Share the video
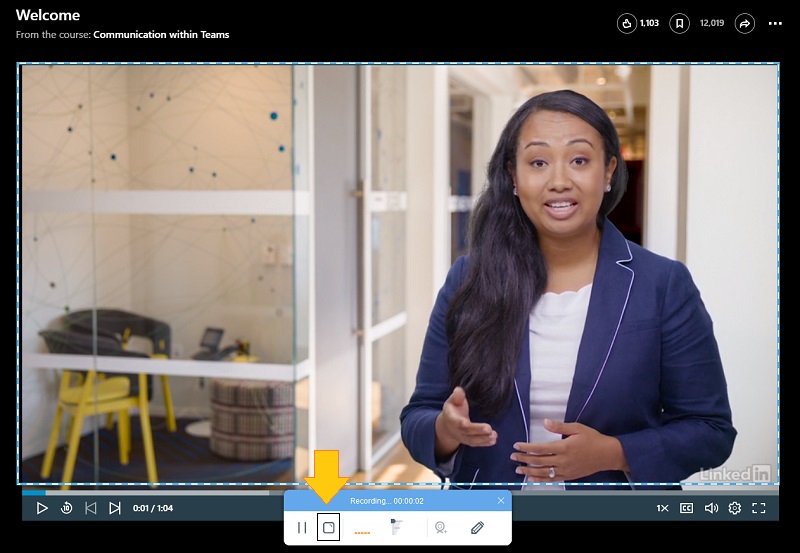Screen dimensions: 800x553 [x=744, y=23]
